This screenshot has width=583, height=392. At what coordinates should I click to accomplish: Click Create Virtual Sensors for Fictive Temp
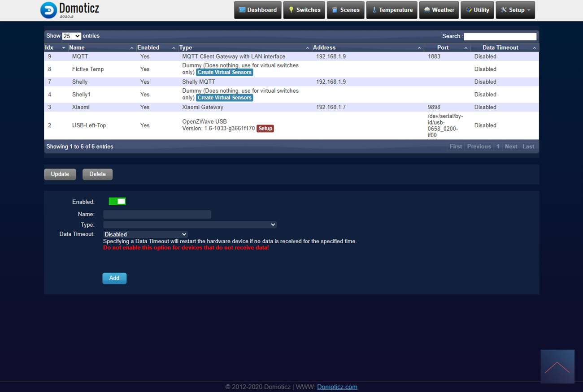tap(224, 72)
